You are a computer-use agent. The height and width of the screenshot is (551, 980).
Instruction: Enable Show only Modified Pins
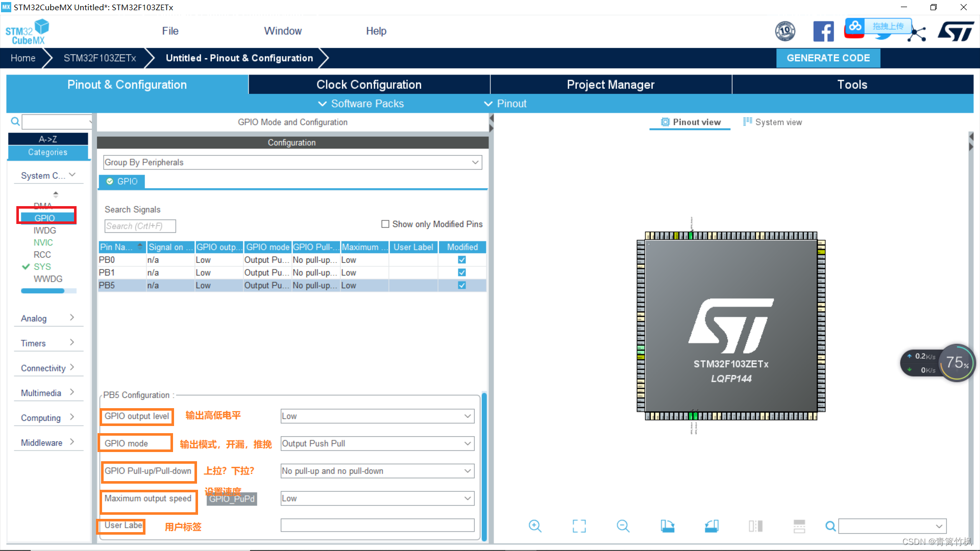(x=385, y=224)
